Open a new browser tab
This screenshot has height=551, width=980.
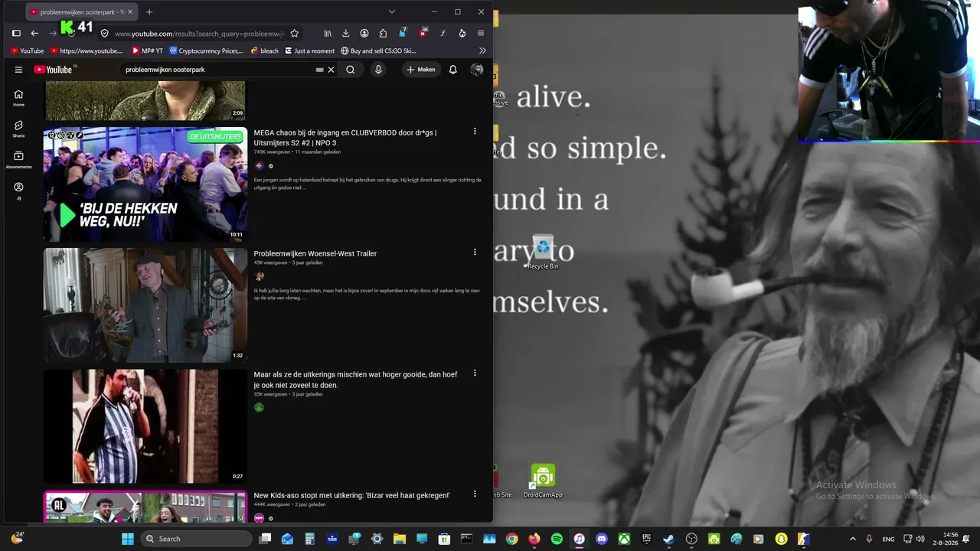149,12
